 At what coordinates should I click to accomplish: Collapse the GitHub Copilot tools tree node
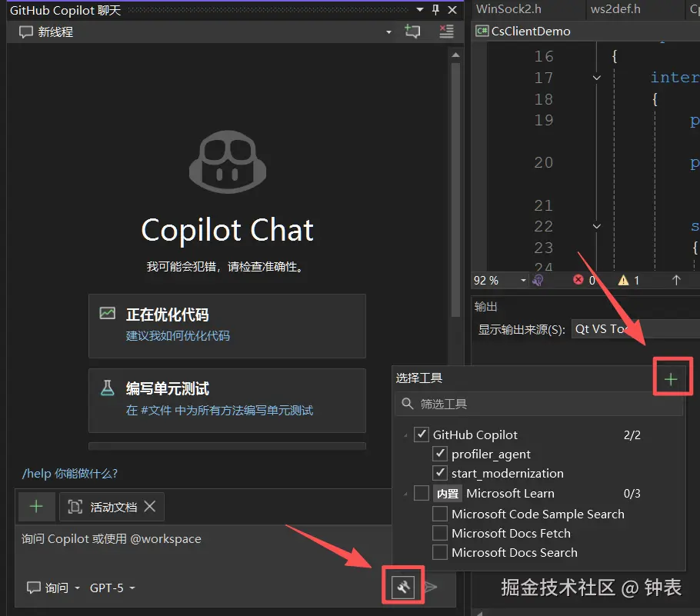click(405, 435)
